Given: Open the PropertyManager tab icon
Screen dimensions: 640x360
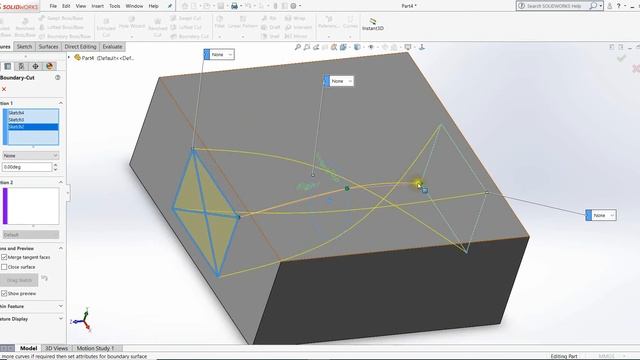Looking at the screenshot, I should pyautogui.click(x=21, y=66).
